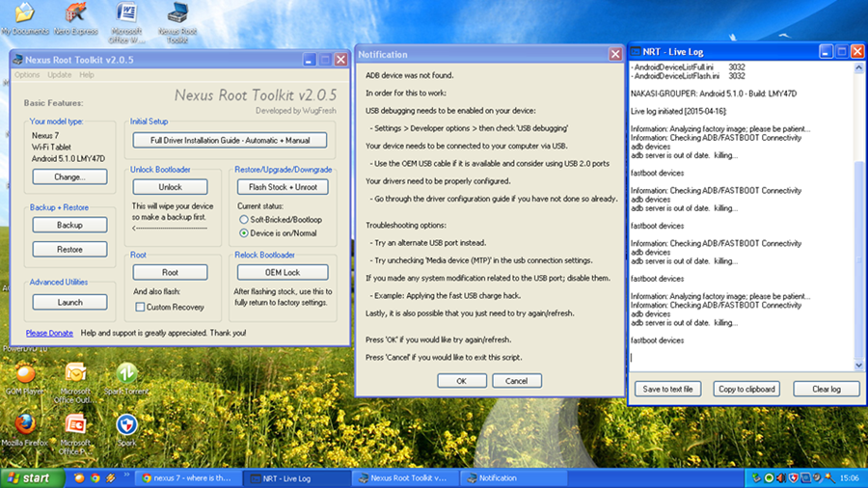Launch Nero Express desktop shortcut
The width and height of the screenshot is (868, 488).
coord(76,20)
